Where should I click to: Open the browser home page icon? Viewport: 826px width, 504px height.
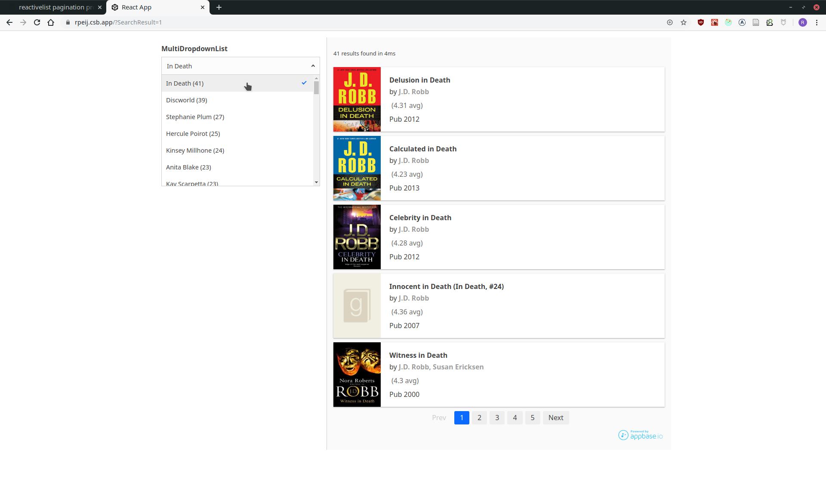pos(51,22)
